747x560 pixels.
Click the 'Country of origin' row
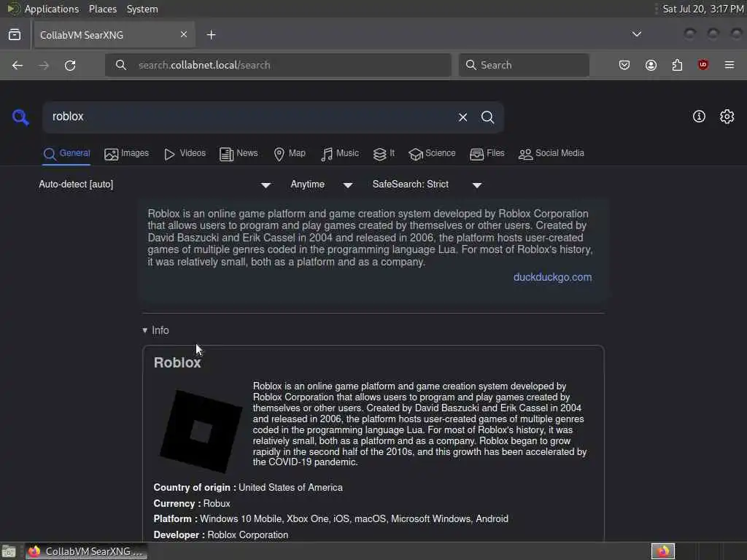tap(248, 488)
